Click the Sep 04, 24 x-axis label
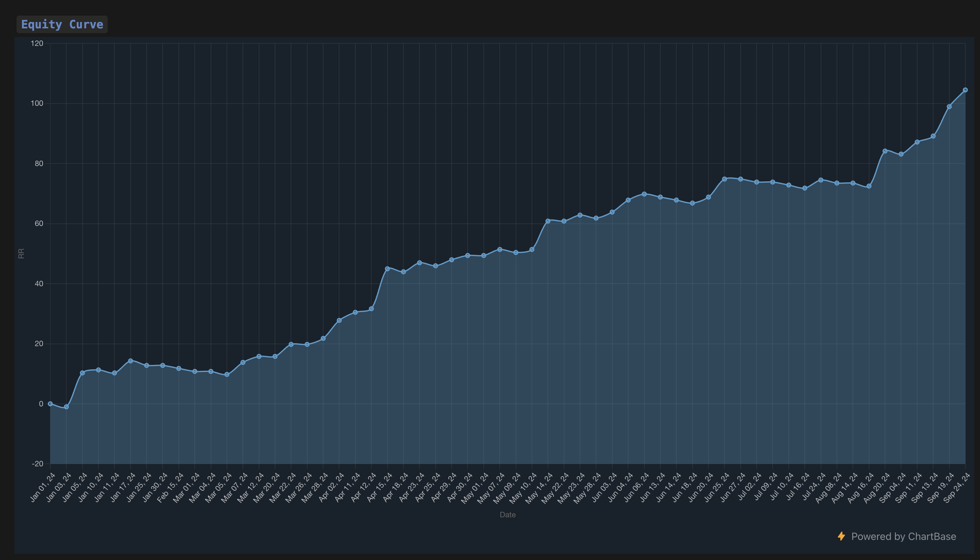This screenshot has height=560, width=980. [892, 488]
